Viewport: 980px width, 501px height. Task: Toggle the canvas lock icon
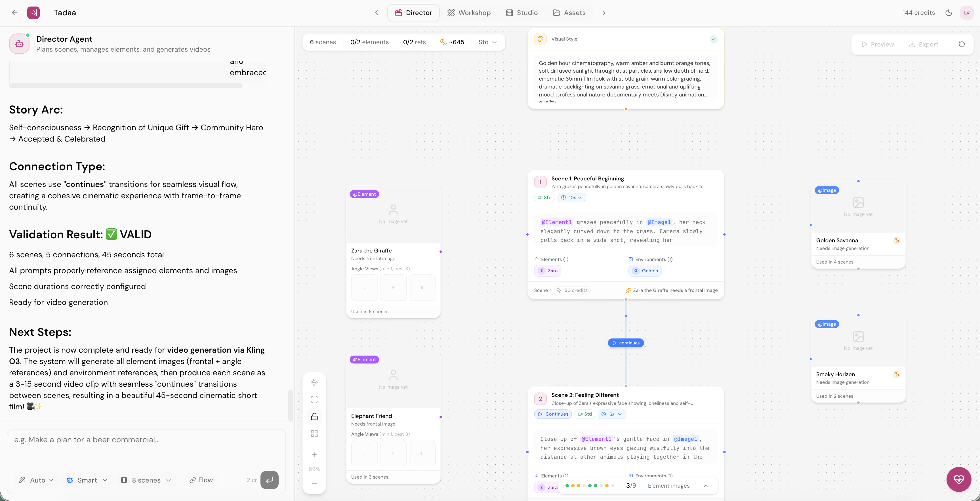pos(314,416)
